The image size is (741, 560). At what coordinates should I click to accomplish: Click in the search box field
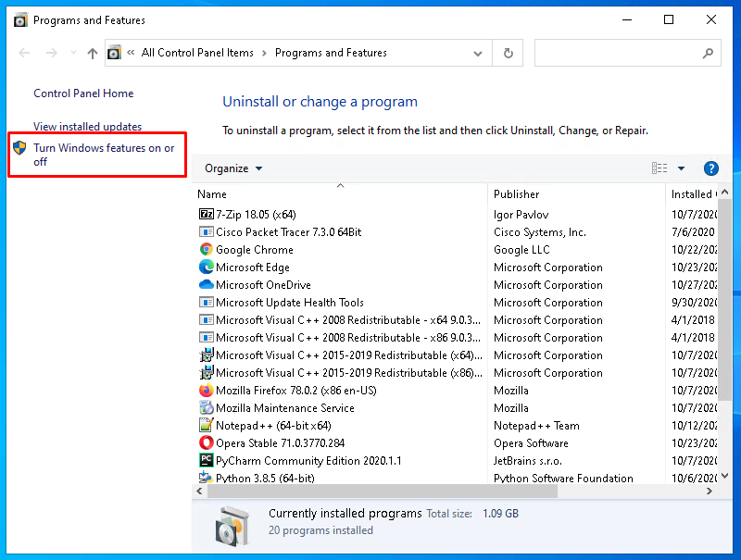point(627,53)
